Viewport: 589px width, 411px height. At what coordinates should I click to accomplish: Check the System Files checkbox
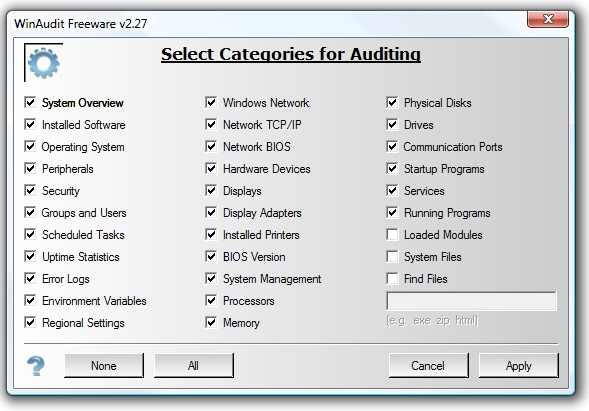pyautogui.click(x=392, y=256)
